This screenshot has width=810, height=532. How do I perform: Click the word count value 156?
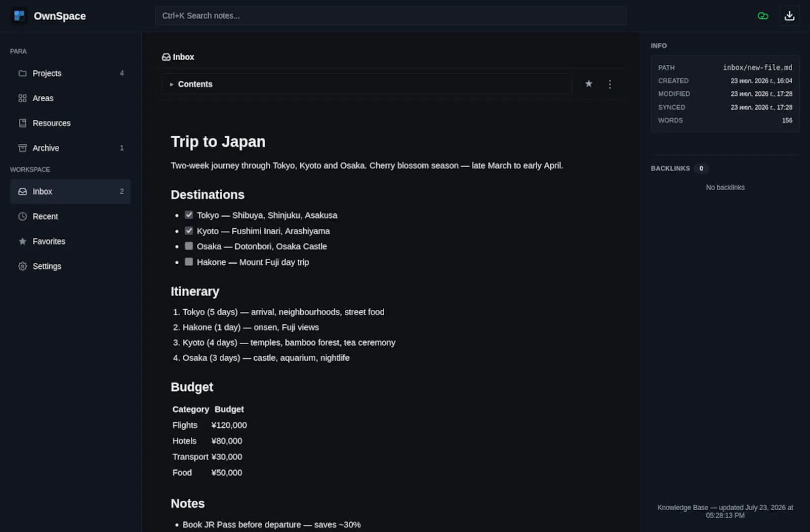(787, 120)
